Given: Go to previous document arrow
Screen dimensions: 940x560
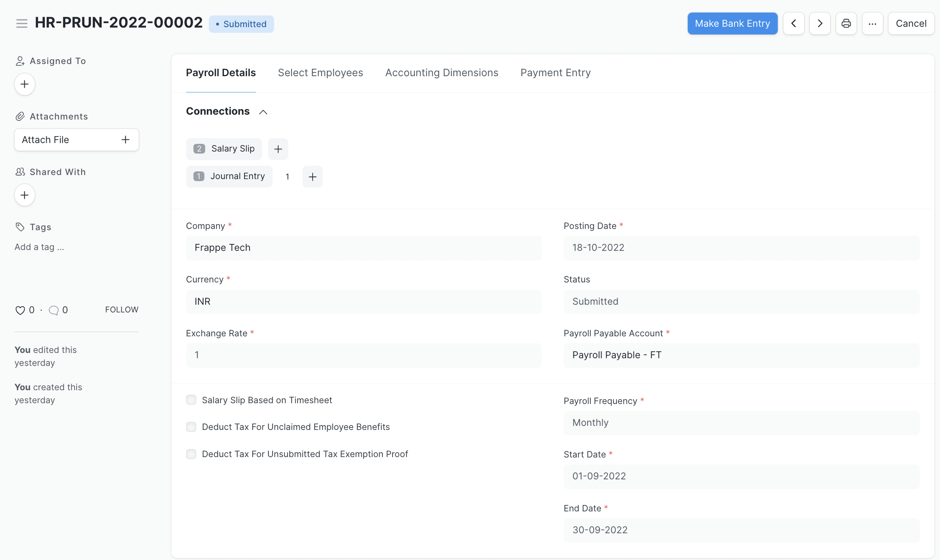Looking at the screenshot, I should 794,24.
